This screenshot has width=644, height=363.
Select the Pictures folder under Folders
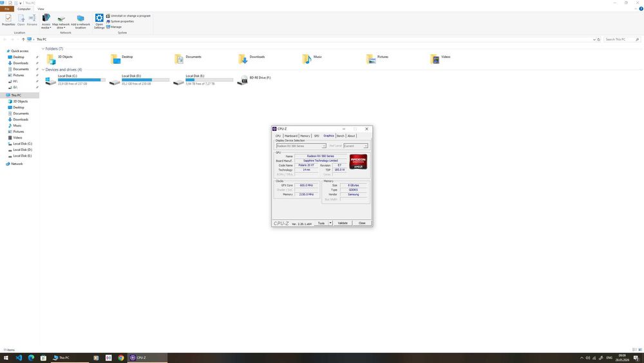(377, 59)
